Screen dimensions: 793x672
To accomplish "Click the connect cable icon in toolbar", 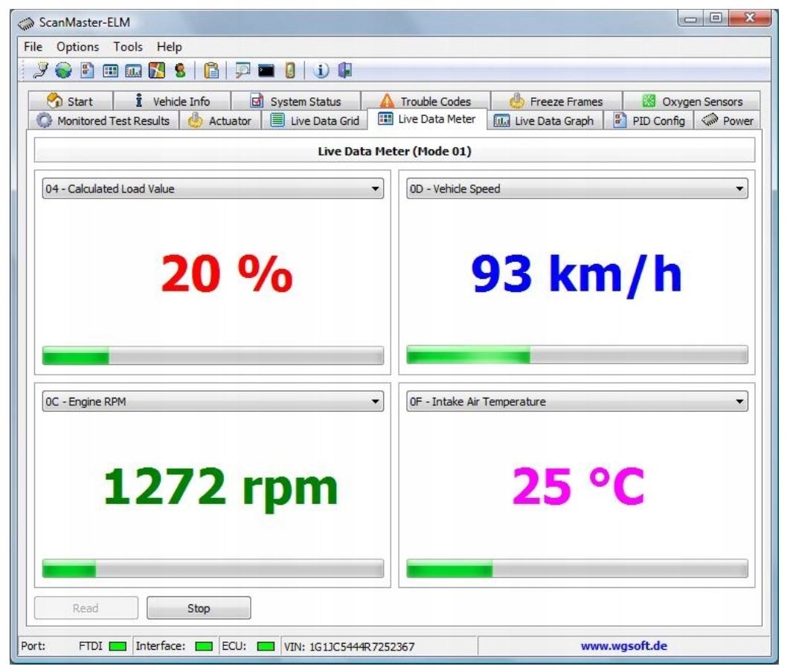I will click(42, 71).
